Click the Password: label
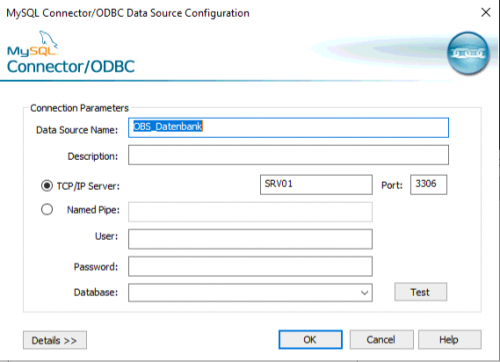The width and height of the screenshot is (500, 362). pyautogui.click(x=96, y=267)
